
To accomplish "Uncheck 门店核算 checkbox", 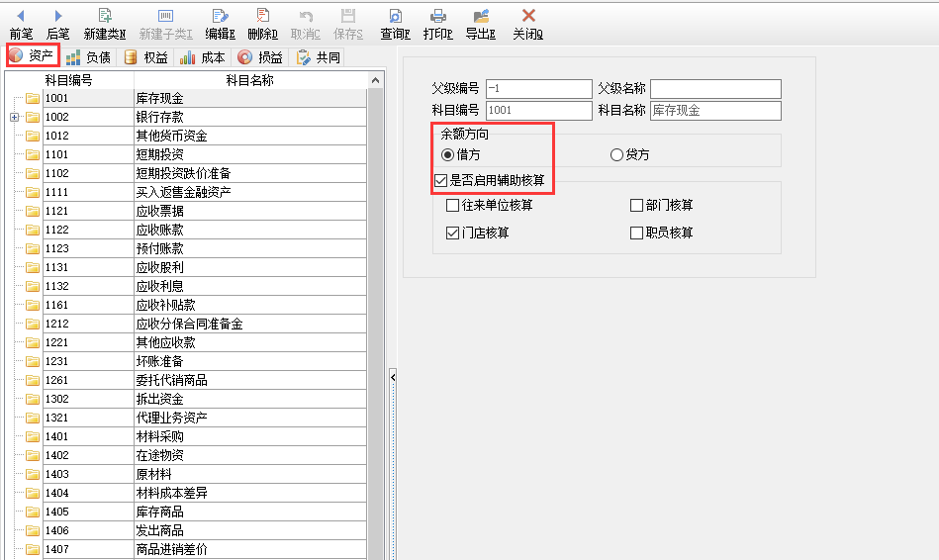I will click(453, 233).
